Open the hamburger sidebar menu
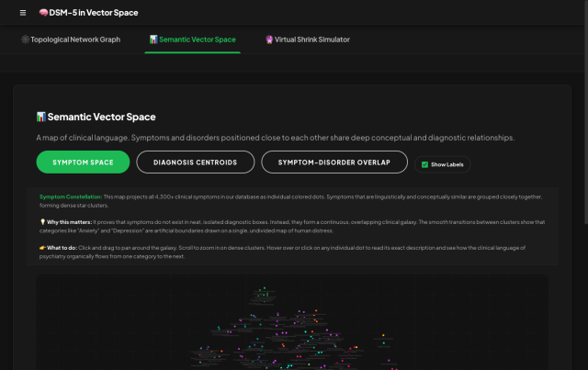The image size is (588, 370). tap(23, 13)
